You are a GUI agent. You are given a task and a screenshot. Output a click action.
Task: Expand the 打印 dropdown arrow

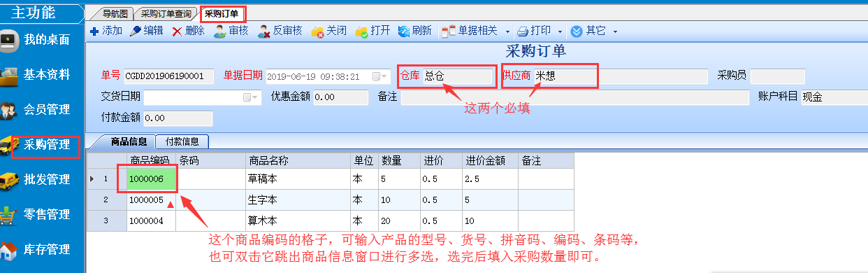tap(560, 31)
